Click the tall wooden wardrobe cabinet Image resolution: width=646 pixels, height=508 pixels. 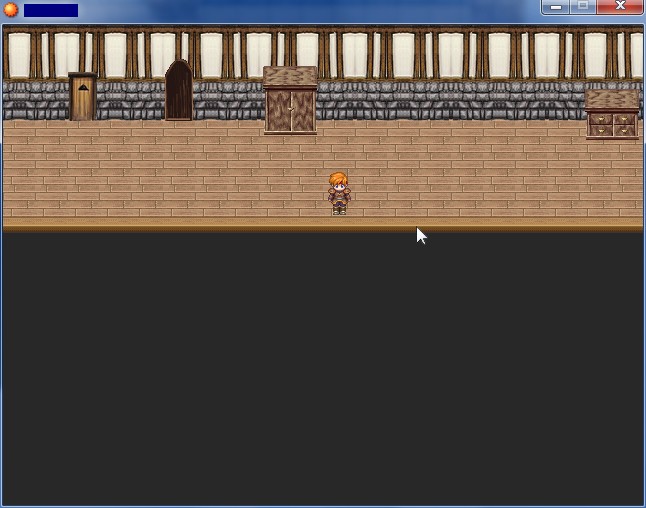point(290,101)
